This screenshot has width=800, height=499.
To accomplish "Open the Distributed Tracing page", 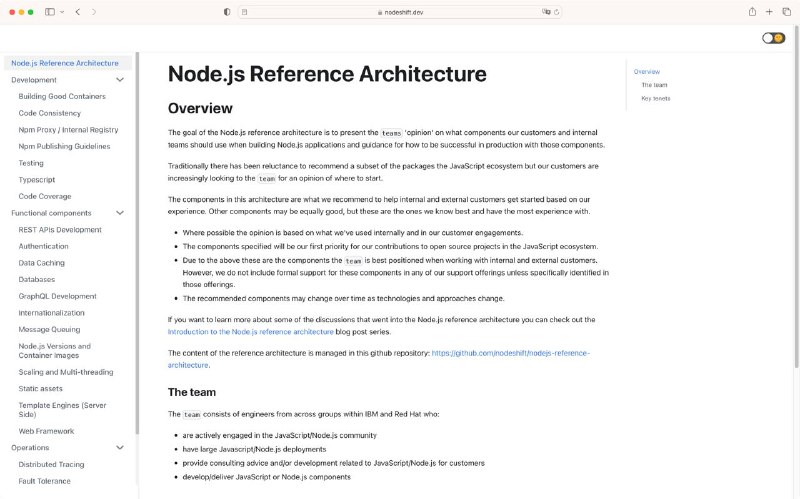I will [x=52, y=465].
